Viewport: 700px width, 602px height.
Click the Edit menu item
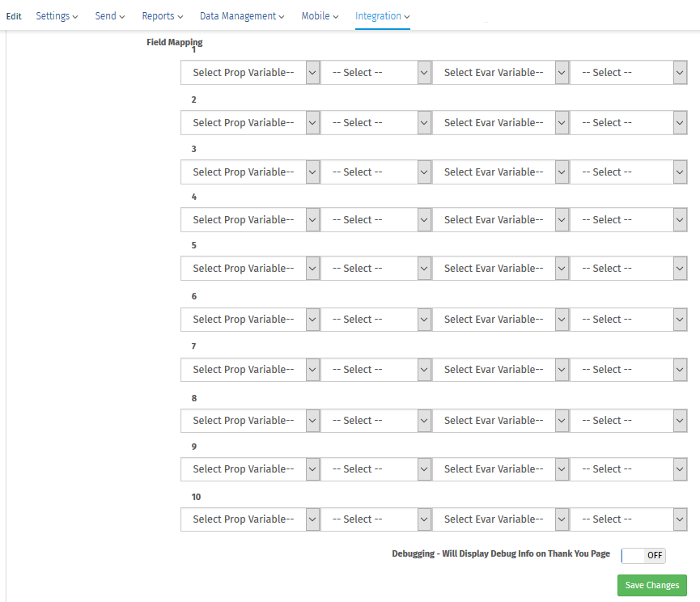click(14, 15)
